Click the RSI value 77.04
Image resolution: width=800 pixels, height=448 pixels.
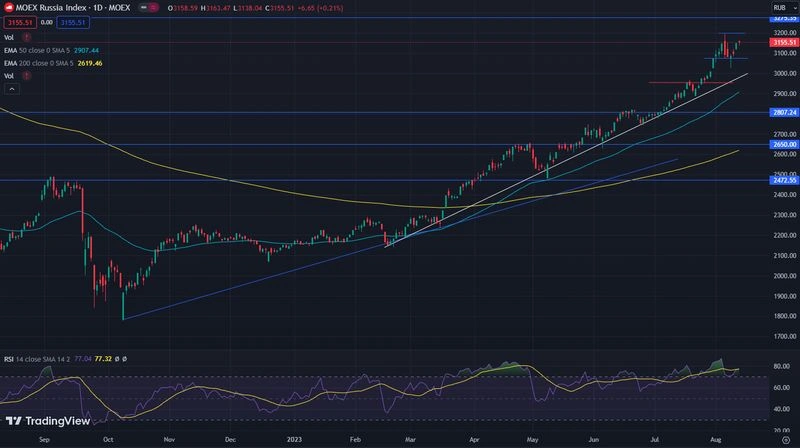[x=83, y=359]
